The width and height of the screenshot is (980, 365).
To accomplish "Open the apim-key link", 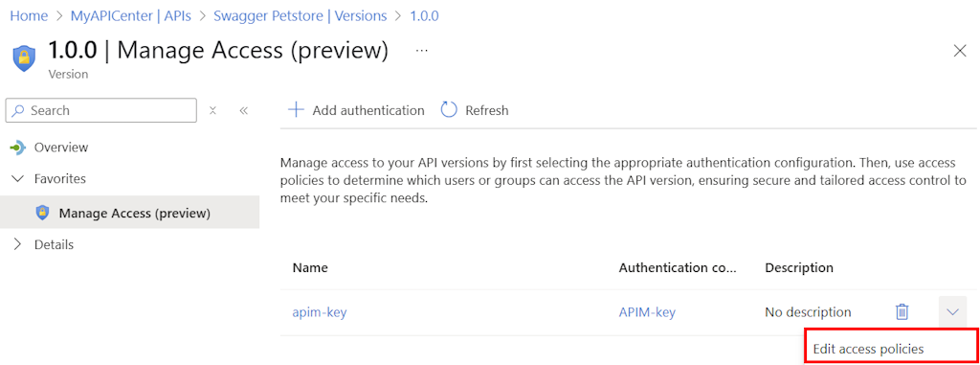I will click(320, 311).
